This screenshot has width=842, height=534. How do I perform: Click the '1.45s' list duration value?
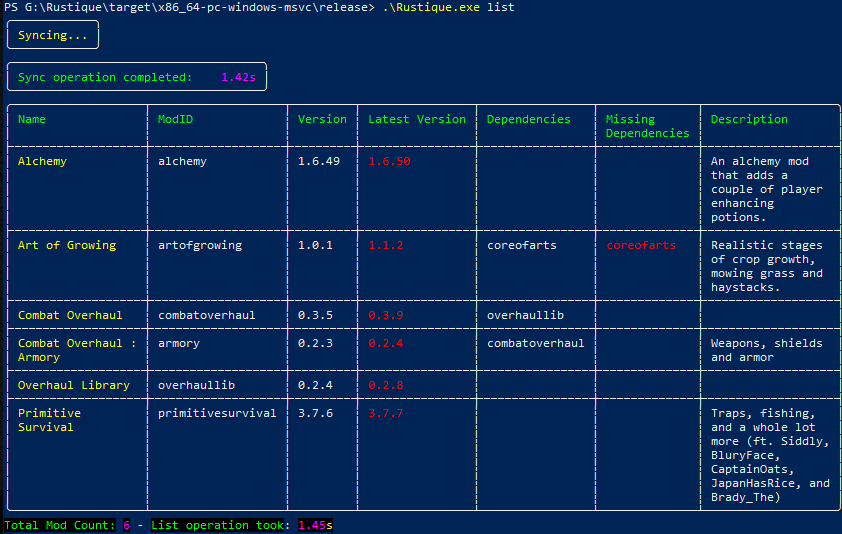pos(315,525)
